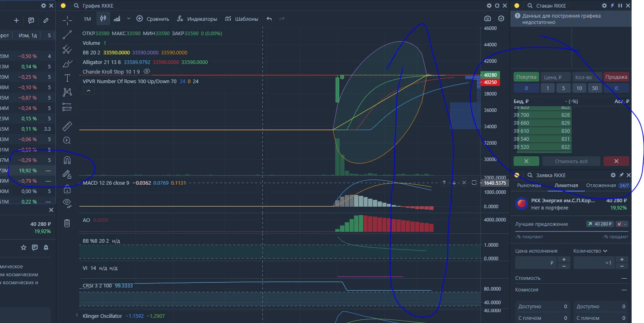Open the Сравнить compare dialog
This screenshot has height=323, width=644.
click(153, 19)
